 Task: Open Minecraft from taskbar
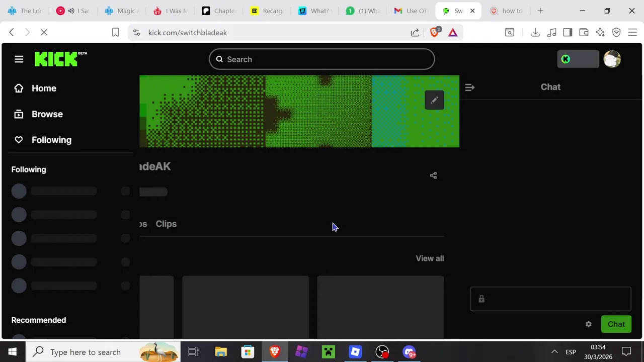click(x=329, y=352)
